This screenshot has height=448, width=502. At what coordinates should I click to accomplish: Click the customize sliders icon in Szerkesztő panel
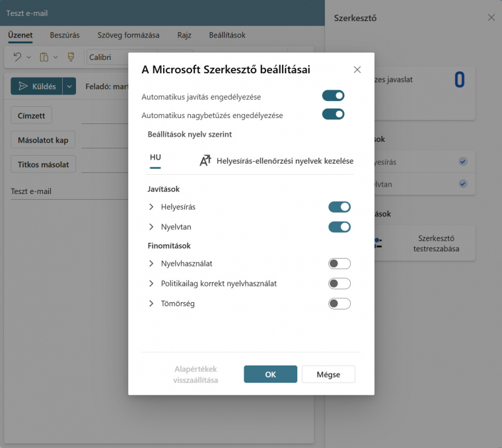coord(378,243)
